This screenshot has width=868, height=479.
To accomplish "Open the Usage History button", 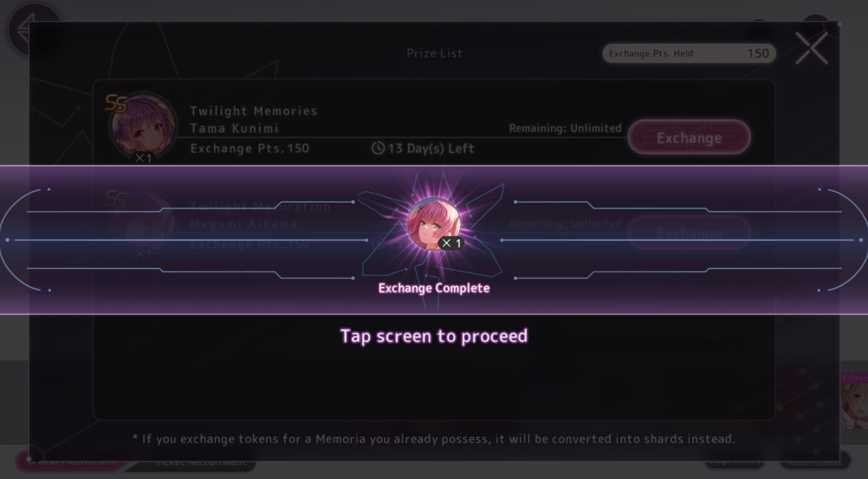I will [x=734, y=462].
